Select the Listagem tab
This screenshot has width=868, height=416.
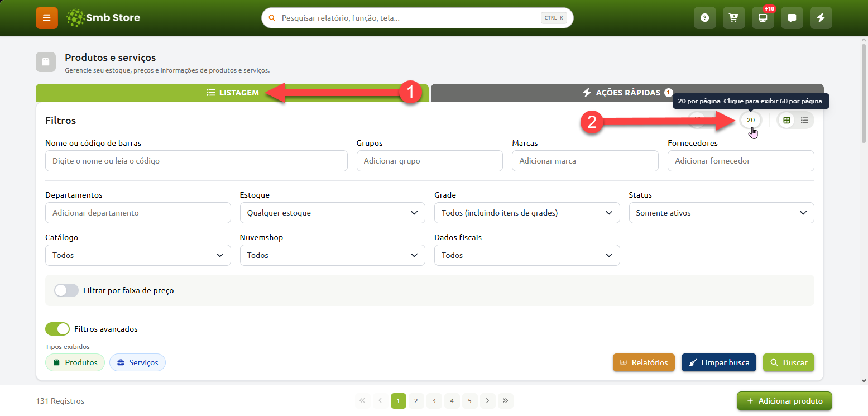[232, 93]
